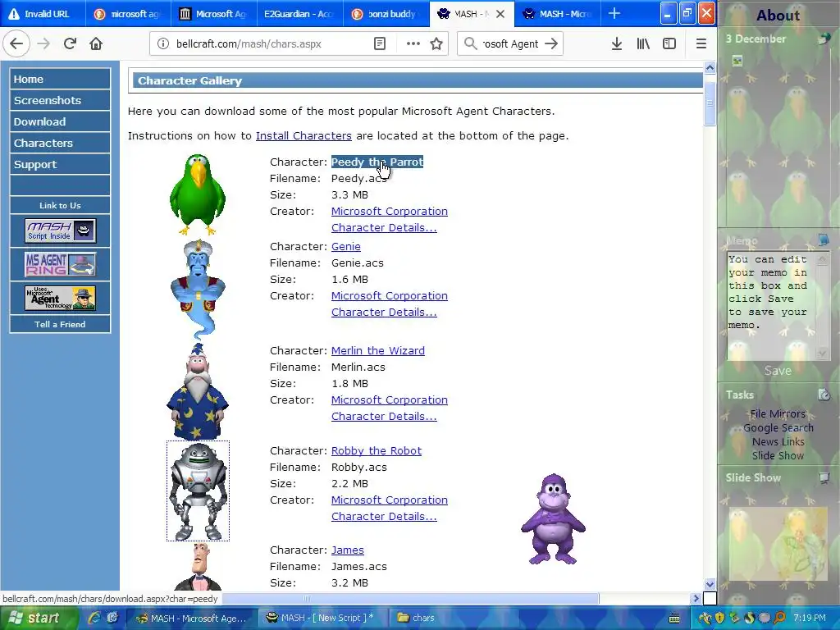Open the Merlin the Wizard link

point(377,350)
